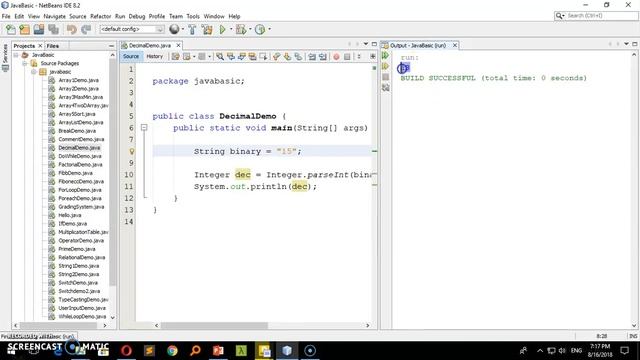Viewport: 640px width, 360px height.
Task: Build project with the hammer icon
Action: pos(192,29)
